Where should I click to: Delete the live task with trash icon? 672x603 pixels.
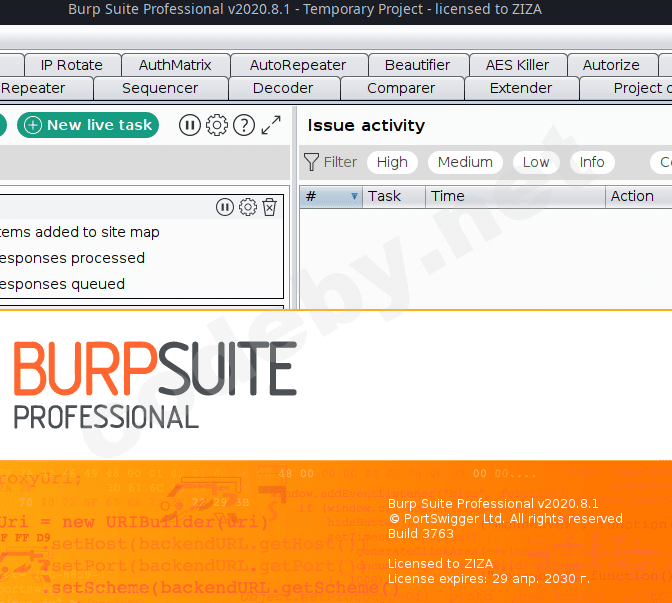pyautogui.click(x=270, y=207)
